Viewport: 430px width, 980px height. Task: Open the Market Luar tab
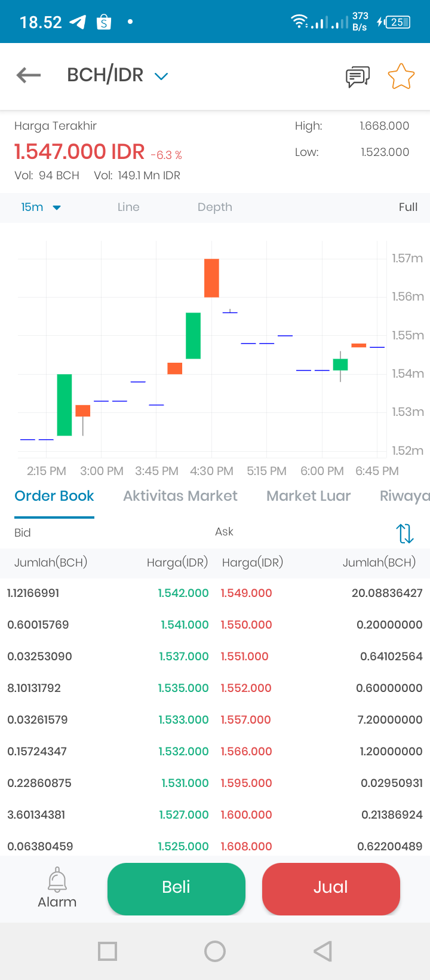pyautogui.click(x=309, y=496)
